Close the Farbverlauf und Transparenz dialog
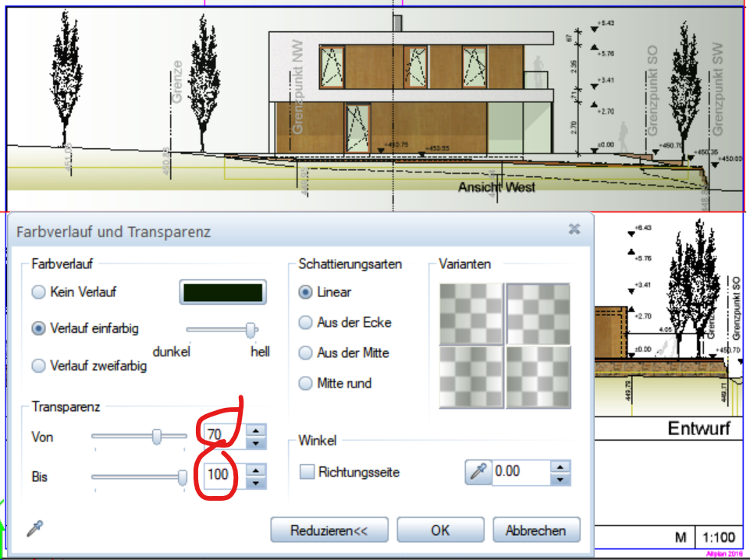 (x=574, y=229)
